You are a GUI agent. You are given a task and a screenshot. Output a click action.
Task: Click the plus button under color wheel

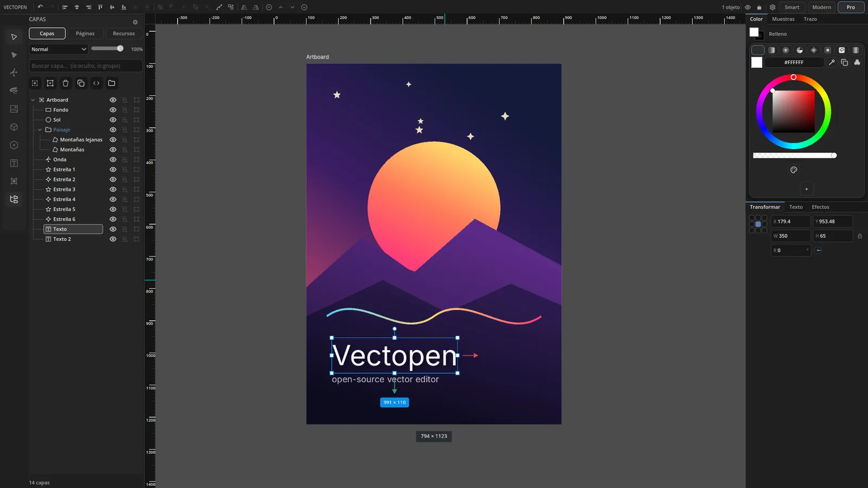point(807,189)
